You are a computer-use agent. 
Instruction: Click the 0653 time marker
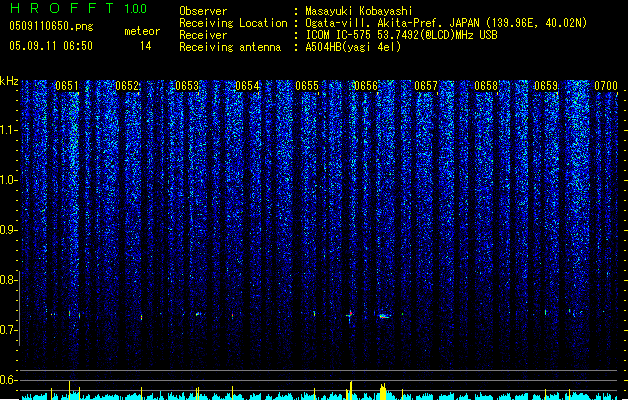187,86
